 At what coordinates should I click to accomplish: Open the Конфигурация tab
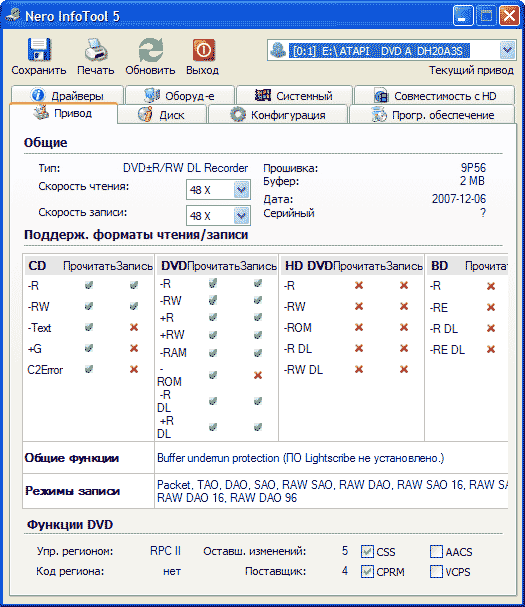pyautogui.click(x=278, y=115)
